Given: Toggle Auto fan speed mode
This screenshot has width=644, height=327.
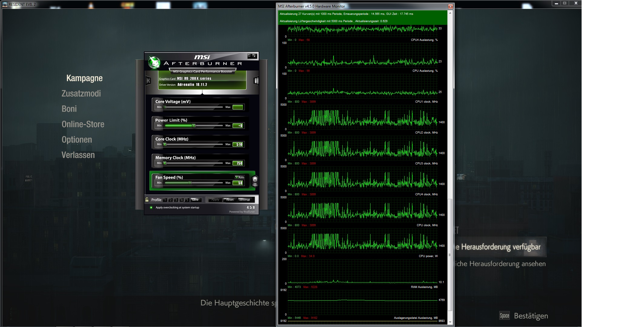Looking at the screenshot, I should [240, 177].
